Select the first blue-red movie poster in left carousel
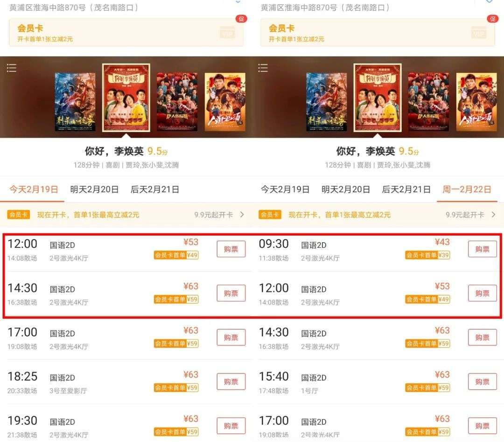 tap(75, 102)
